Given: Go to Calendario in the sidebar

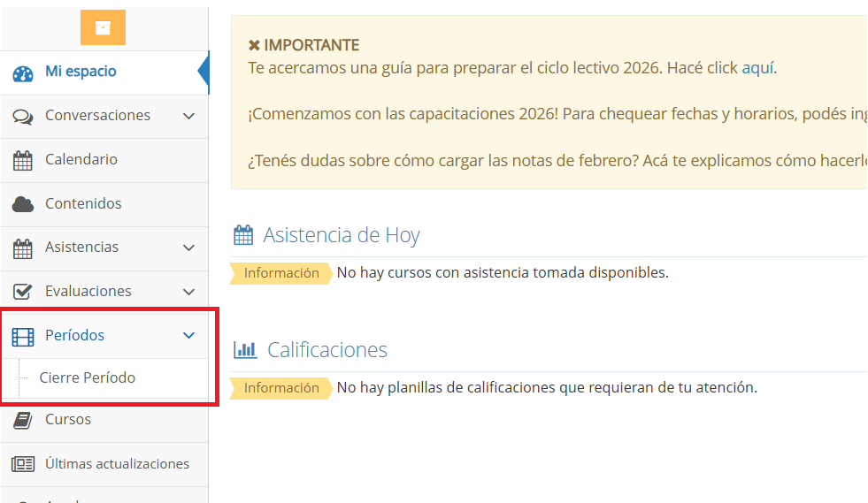Looking at the screenshot, I should click(81, 159).
